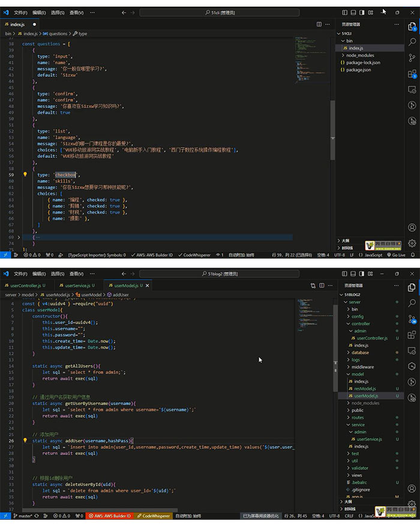
Task: Expand 大纲 outline section in 51cli sidebar
Action: click(x=346, y=241)
